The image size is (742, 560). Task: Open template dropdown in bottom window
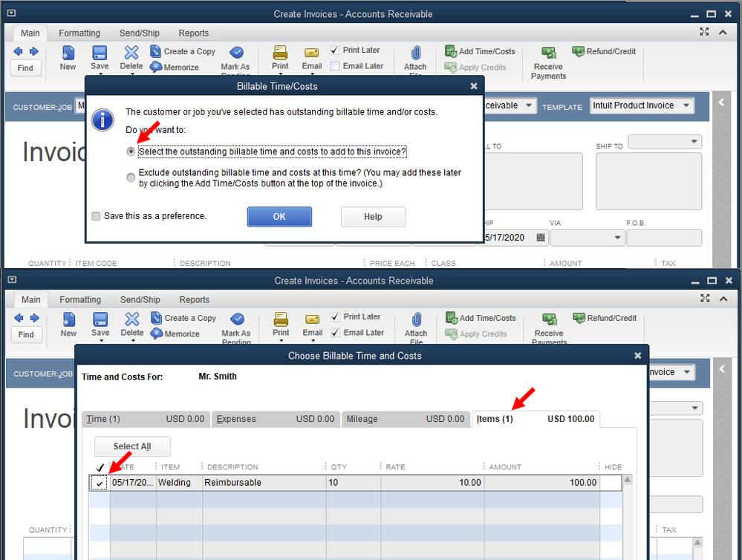pyautogui.click(x=686, y=371)
